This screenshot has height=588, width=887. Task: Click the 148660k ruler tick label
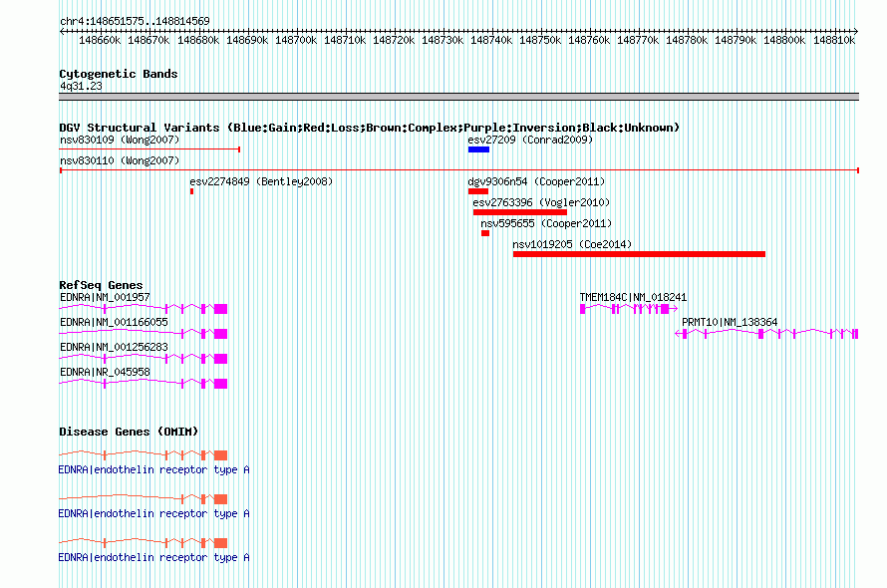point(100,40)
